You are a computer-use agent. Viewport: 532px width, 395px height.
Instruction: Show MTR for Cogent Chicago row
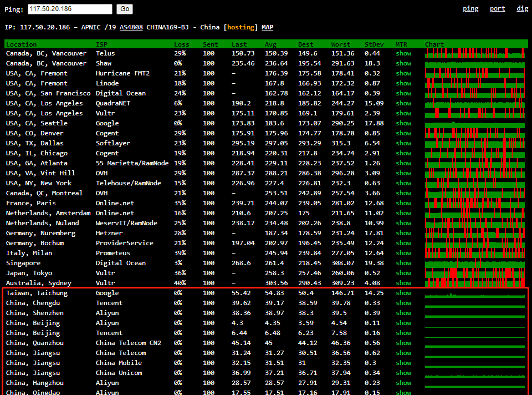[x=403, y=153]
